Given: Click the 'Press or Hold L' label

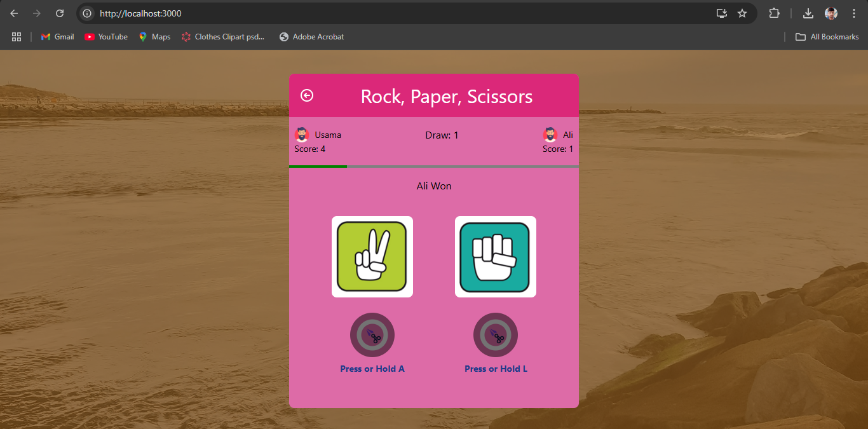Looking at the screenshot, I should pyautogui.click(x=496, y=369).
